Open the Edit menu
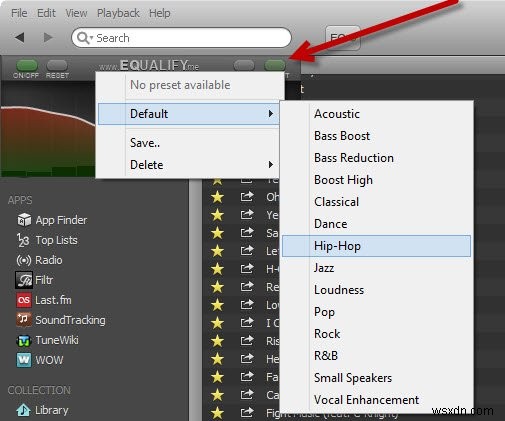The width and height of the screenshot is (505, 421). coord(46,13)
